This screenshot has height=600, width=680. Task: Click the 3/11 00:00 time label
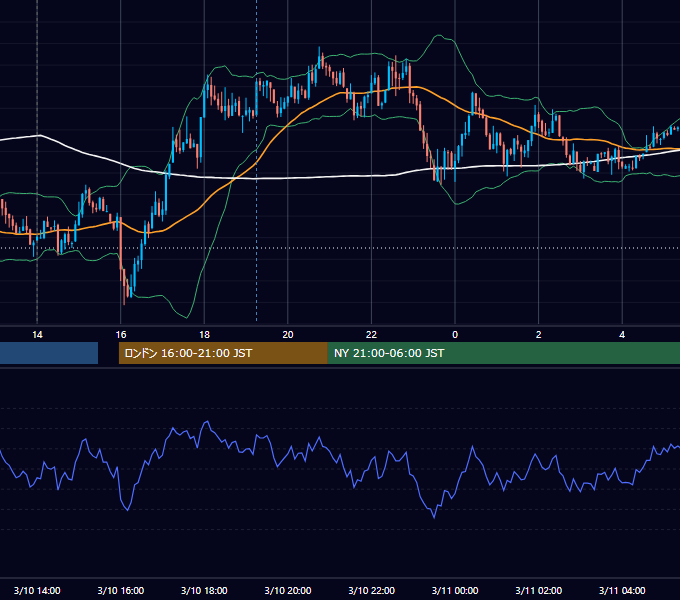click(455, 590)
